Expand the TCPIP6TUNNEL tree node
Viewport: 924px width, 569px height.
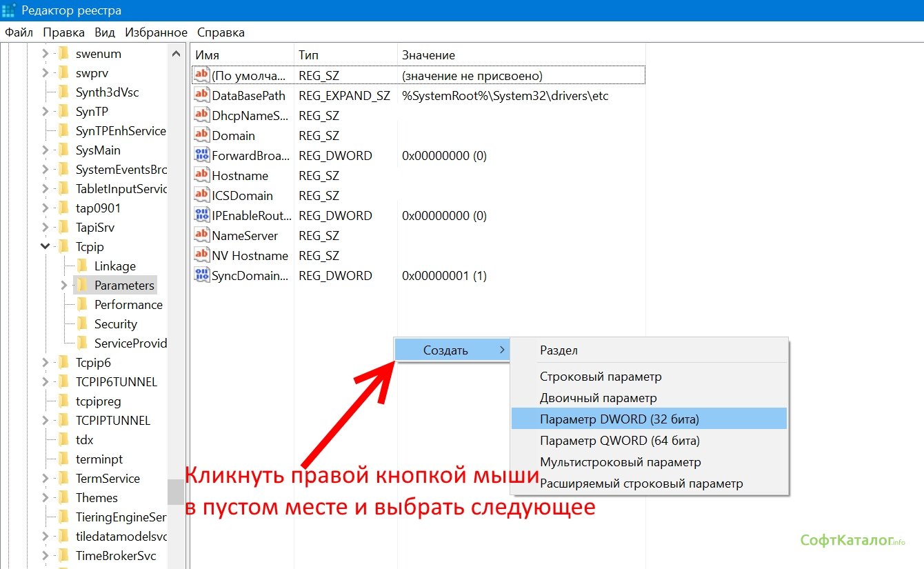click(x=46, y=381)
